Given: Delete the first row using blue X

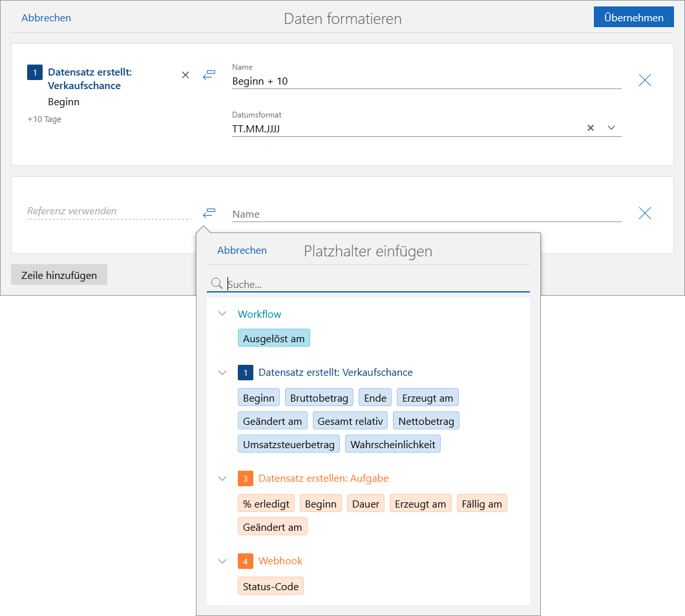Looking at the screenshot, I should [x=644, y=80].
